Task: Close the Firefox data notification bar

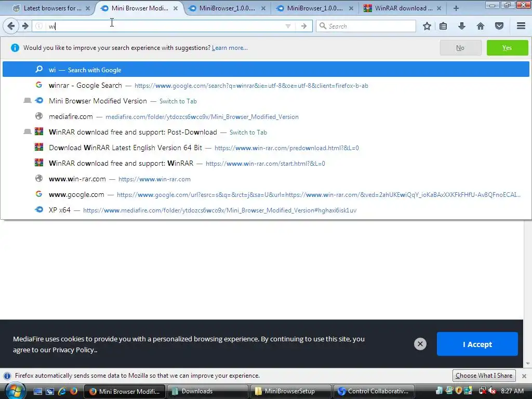Action: (x=524, y=376)
